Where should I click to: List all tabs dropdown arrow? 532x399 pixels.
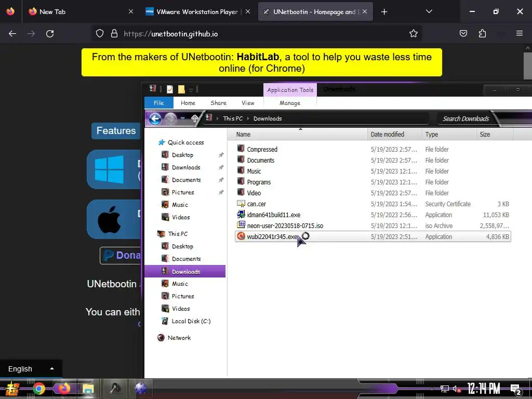coord(429,11)
